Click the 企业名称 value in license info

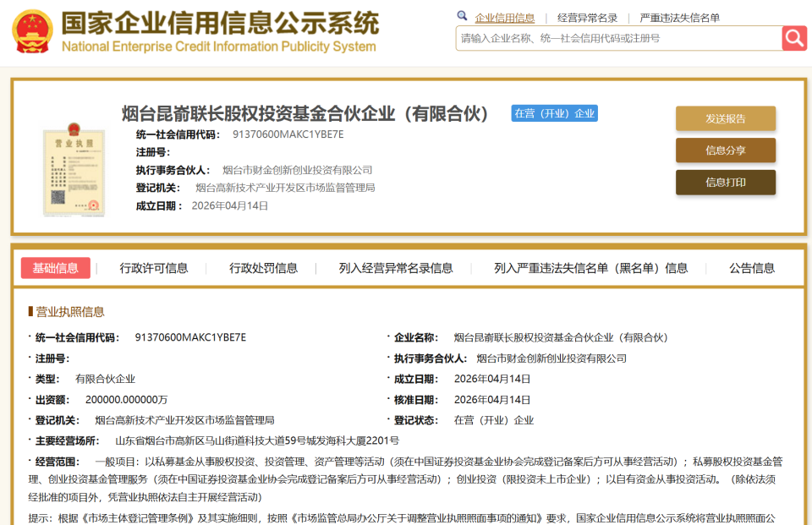point(561,337)
